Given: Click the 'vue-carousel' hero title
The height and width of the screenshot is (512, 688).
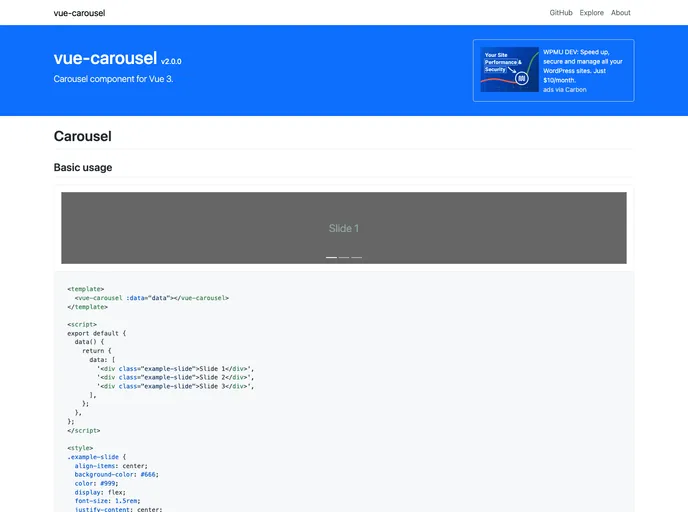Looking at the screenshot, I should click(x=105, y=58).
